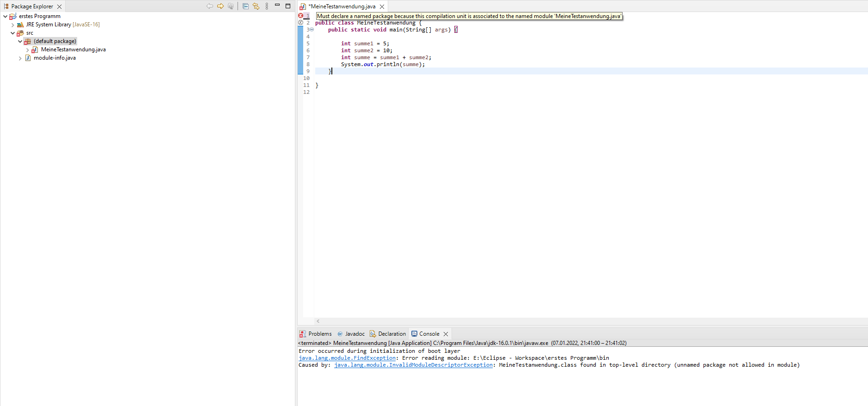The image size is (868, 406).
Task: Select MeineTestanwendung.java in Package Explorer
Action: [x=73, y=49]
